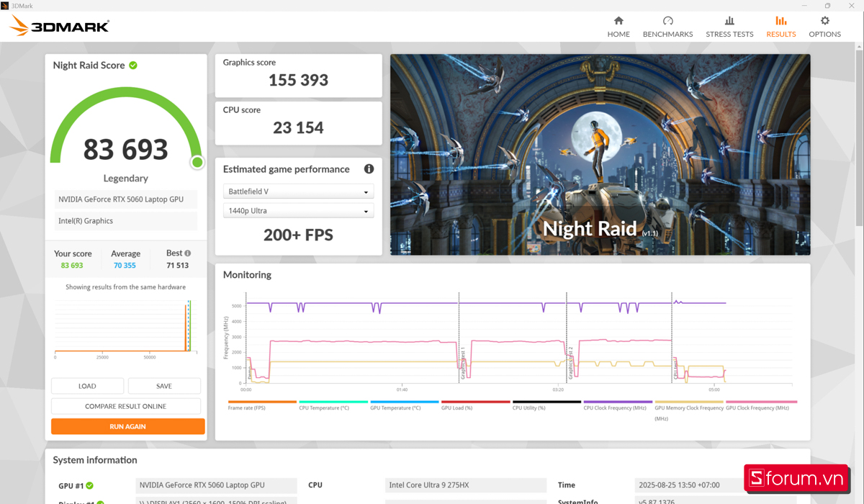864x504 pixels.
Task: Click the Estimated game performance info icon
Action: (369, 168)
